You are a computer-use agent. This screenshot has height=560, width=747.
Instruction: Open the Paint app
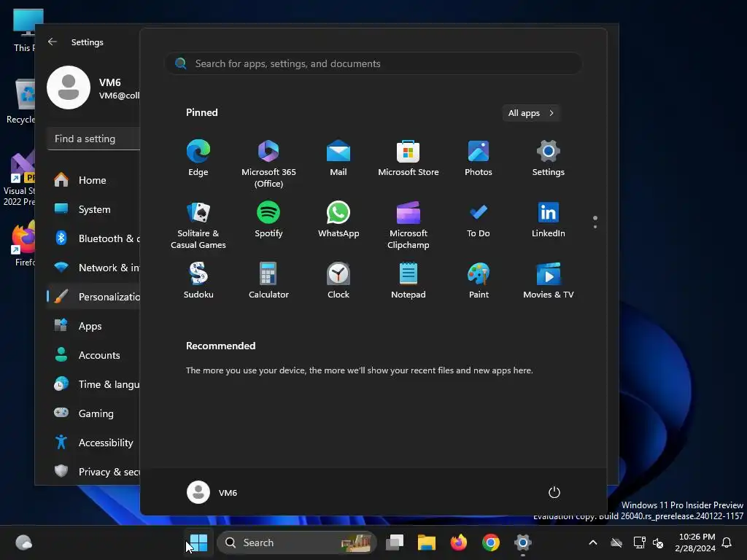pos(479,281)
